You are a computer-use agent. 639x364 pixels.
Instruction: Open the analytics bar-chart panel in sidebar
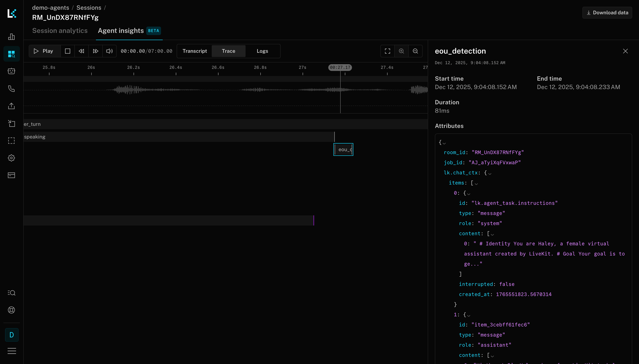tap(12, 36)
